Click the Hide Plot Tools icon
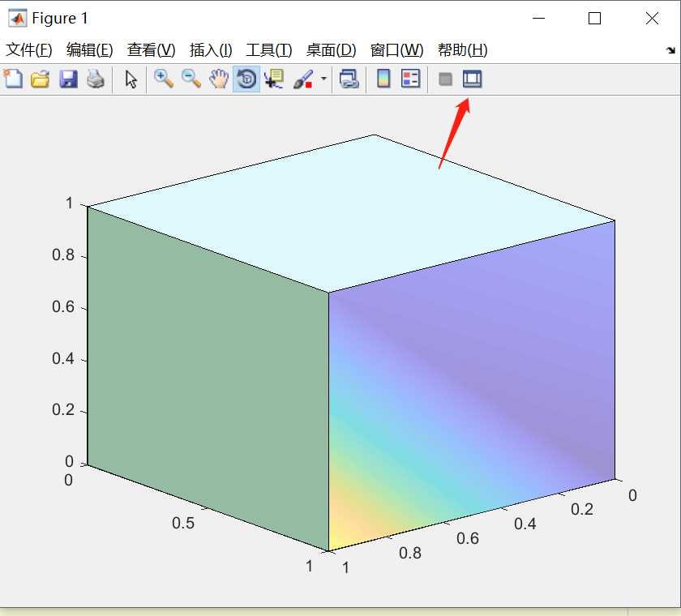The height and width of the screenshot is (616, 681). [x=446, y=79]
